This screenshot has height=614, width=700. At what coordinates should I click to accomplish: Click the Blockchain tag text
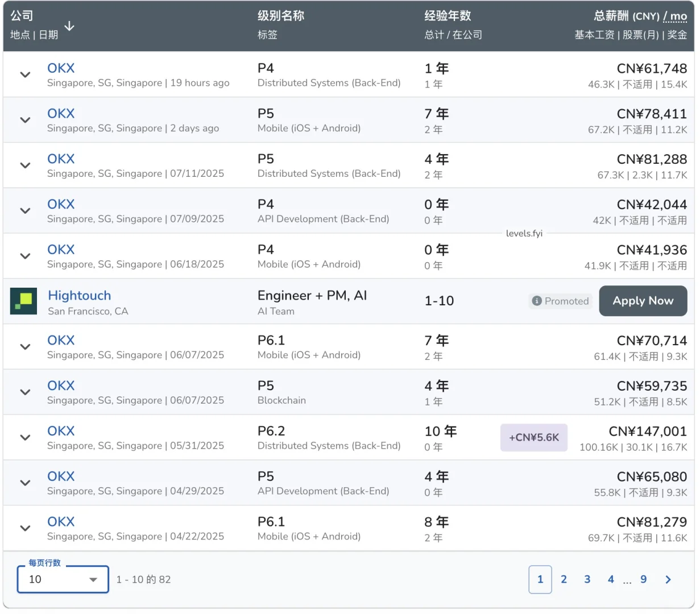281,400
